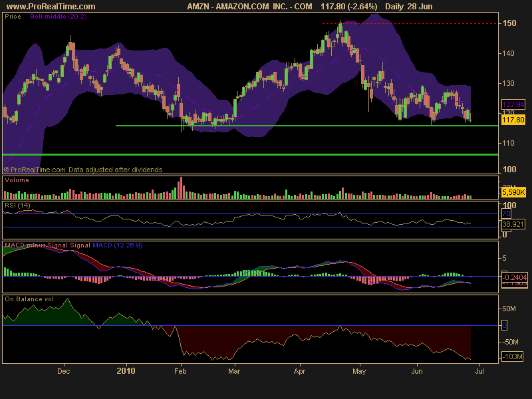Click the On Balance vol label
The height and width of the screenshot is (399, 532).
point(29,299)
